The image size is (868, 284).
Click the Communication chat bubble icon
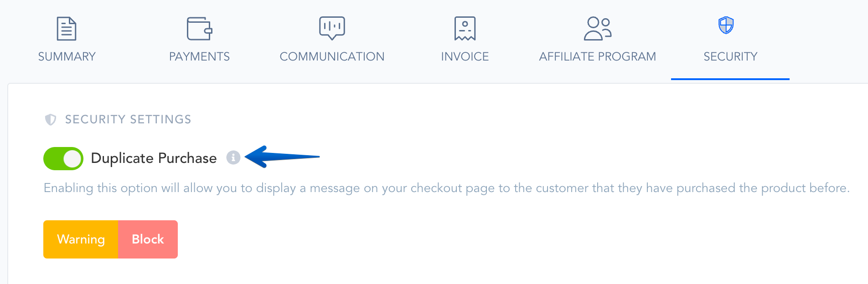coord(332,28)
